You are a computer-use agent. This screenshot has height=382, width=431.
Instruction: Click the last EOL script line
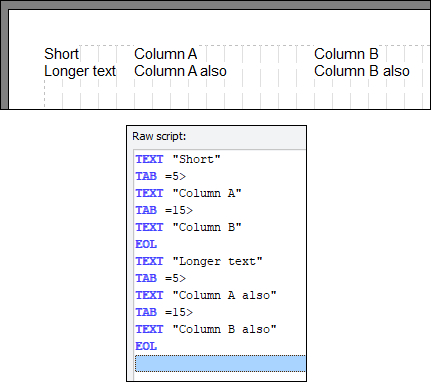146,346
